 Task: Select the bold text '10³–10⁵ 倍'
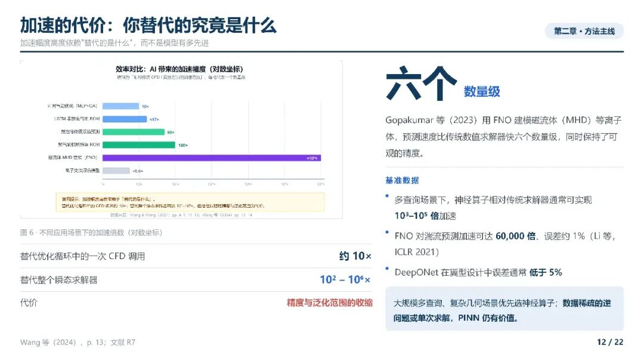tap(416, 216)
